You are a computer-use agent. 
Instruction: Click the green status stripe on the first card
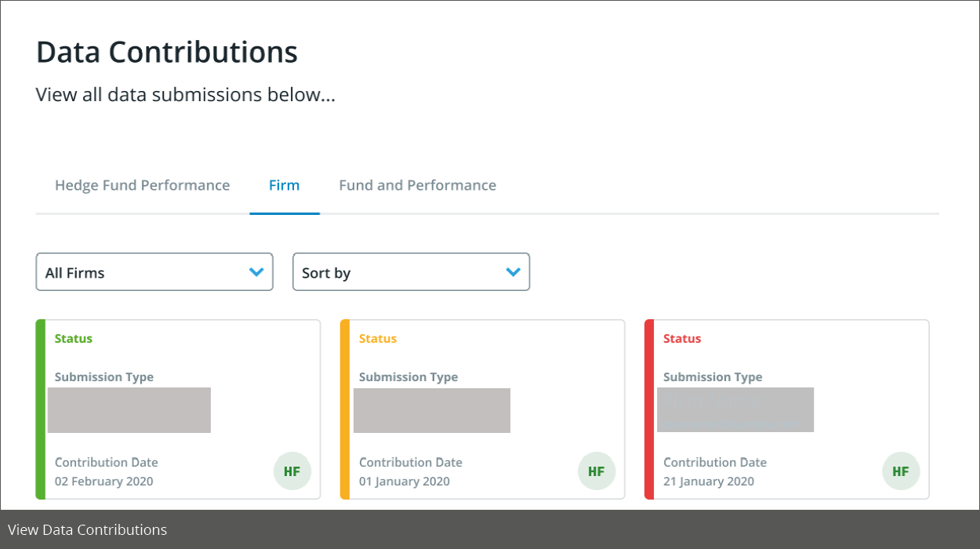tap(40, 409)
